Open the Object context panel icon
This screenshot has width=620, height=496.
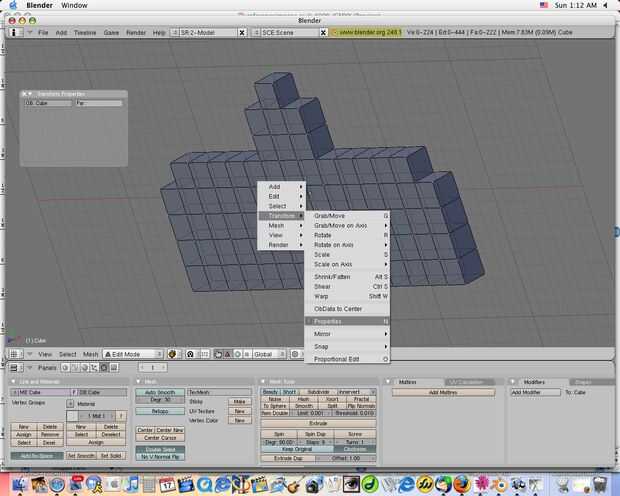pyautogui.click(x=94, y=368)
